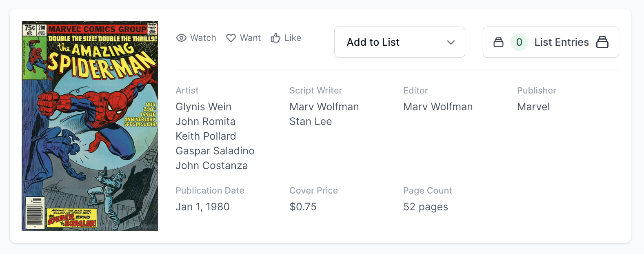This screenshot has width=644, height=254.
Task: Select artist Glynis Wein
Action: [203, 107]
